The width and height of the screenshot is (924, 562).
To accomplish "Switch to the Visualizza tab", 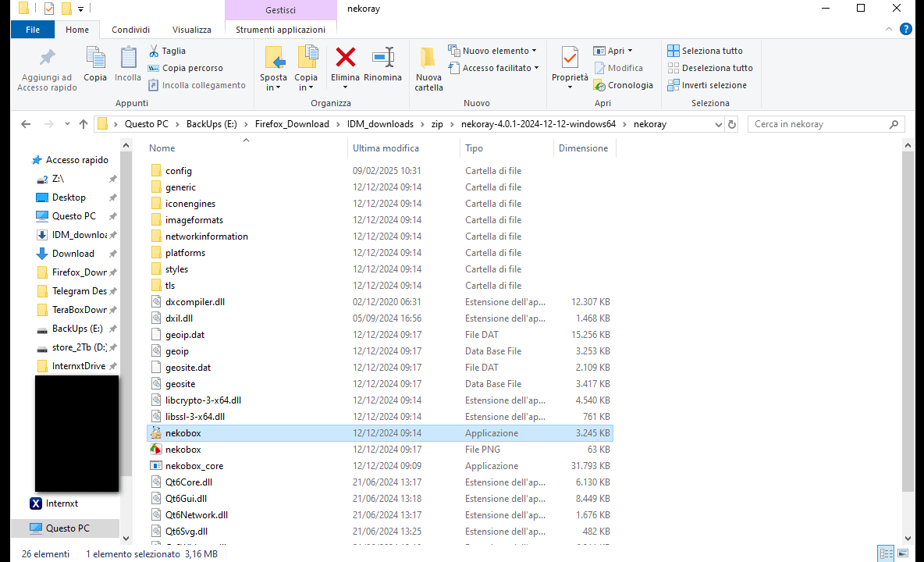I will [x=191, y=30].
